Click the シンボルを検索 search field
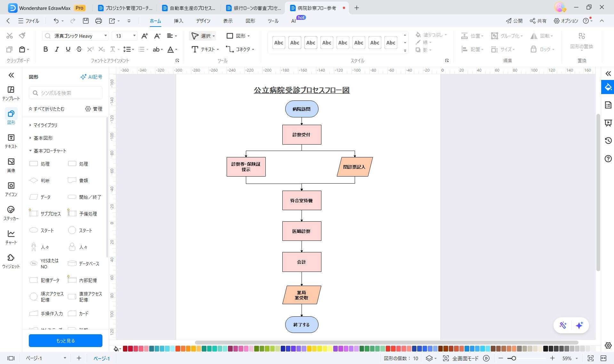This screenshot has width=614, height=364. pos(66,93)
